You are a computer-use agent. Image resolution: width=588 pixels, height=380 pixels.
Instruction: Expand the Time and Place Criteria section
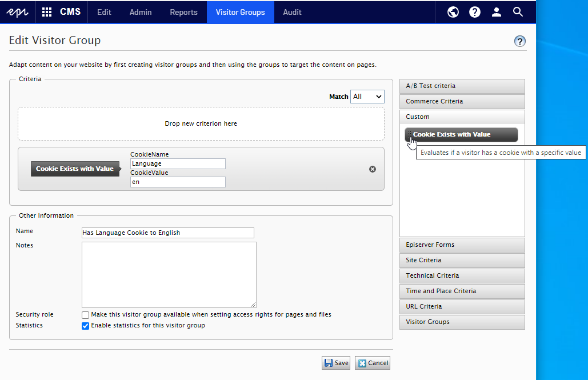[x=462, y=291]
